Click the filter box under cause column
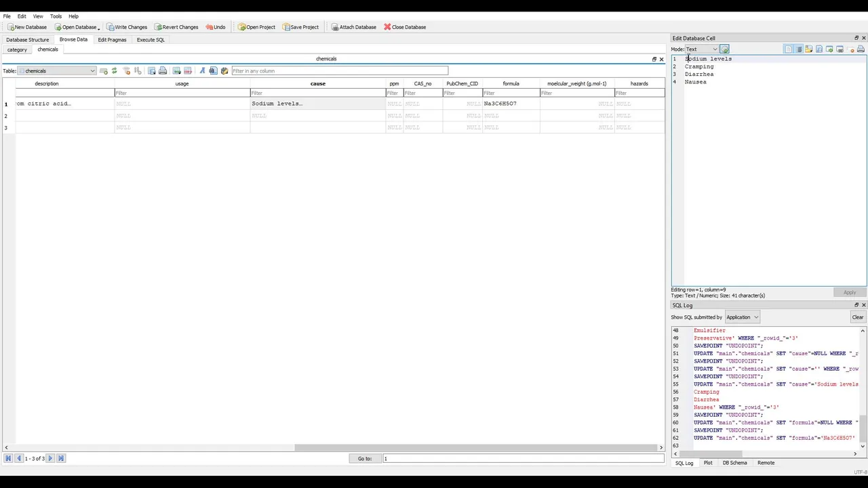 pos(317,93)
